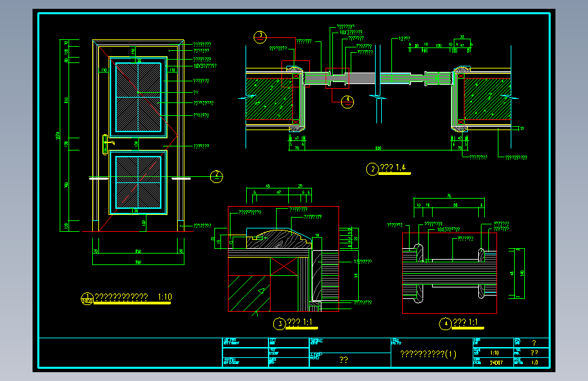Viewport: 588px width, 381px height.
Task: Click the "900" overall width dimension under the door
Action: click(x=138, y=262)
